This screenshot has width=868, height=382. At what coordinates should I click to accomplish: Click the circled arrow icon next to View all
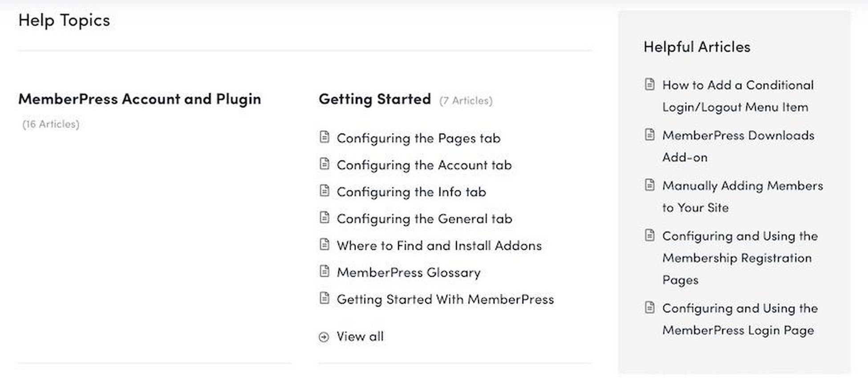click(324, 337)
